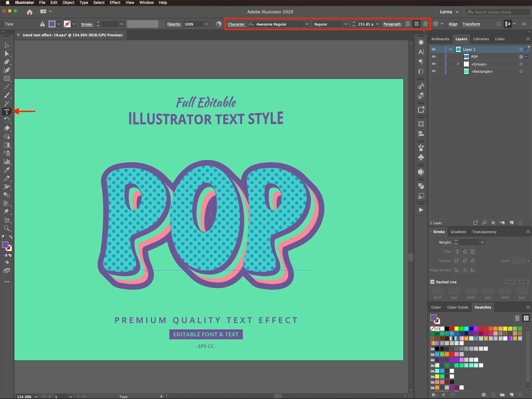Toggle visibility of the <Rectangle> layer
The height and width of the screenshot is (399, 532).
pos(433,71)
